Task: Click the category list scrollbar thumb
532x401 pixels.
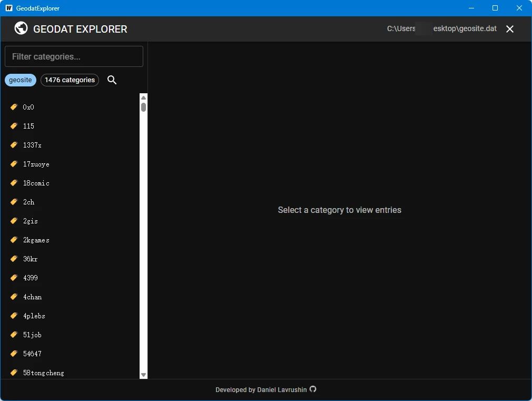Action: click(x=143, y=107)
